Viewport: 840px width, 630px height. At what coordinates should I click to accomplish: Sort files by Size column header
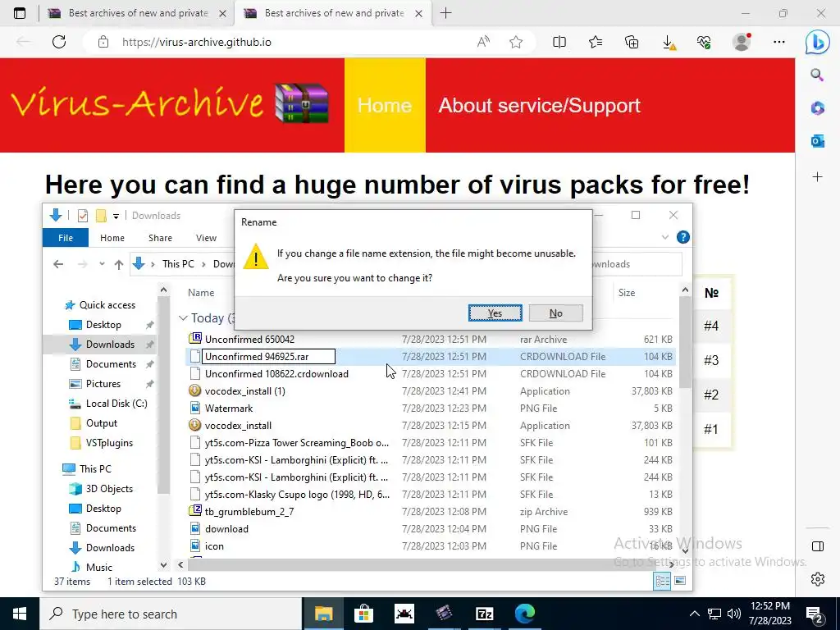point(626,293)
